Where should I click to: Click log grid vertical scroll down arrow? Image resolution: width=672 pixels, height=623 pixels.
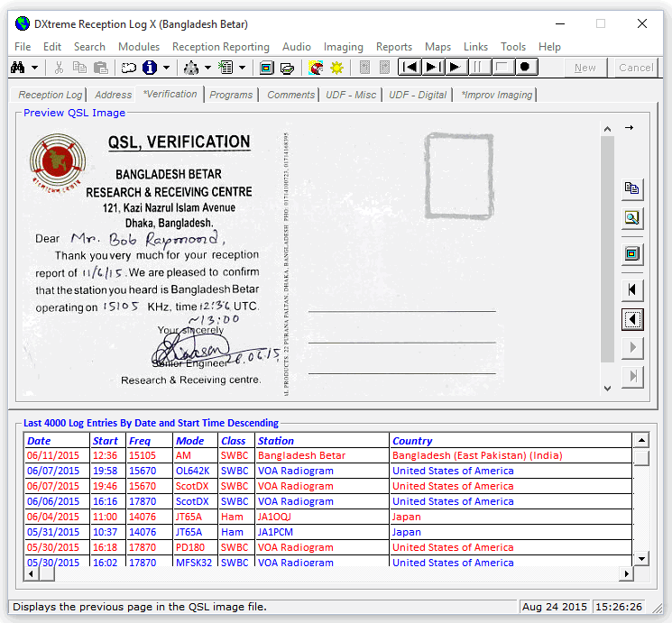click(641, 559)
